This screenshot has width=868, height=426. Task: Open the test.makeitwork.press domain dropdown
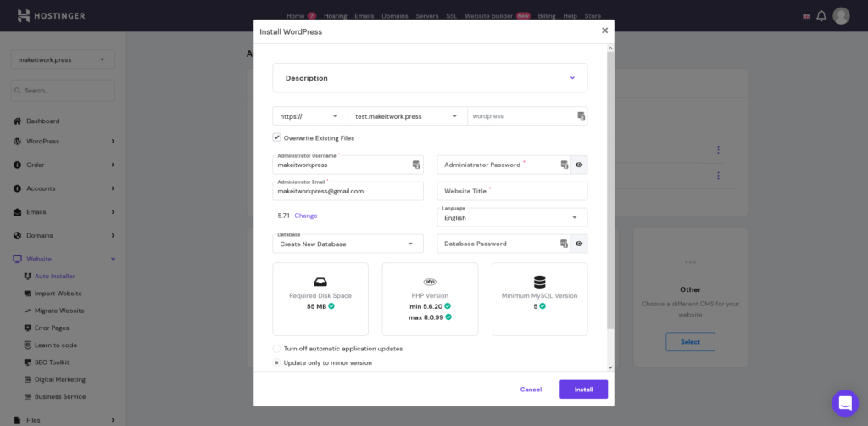pyautogui.click(x=408, y=115)
